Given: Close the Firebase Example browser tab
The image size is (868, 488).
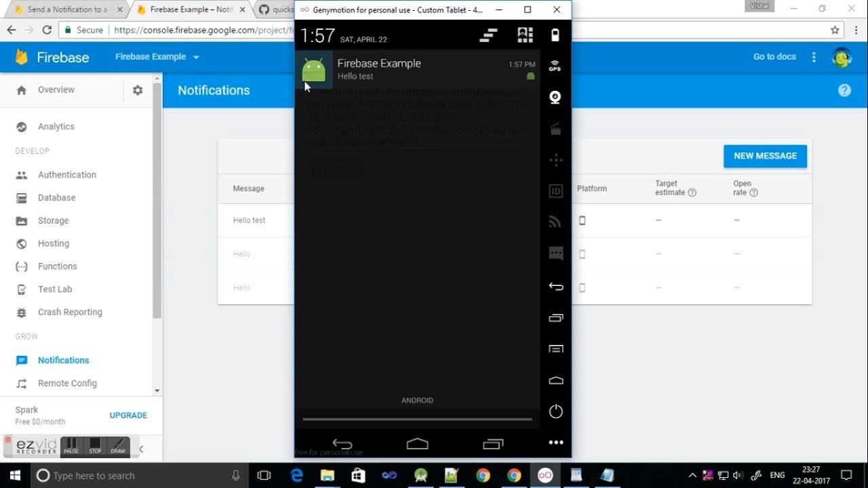Looking at the screenshot, I should point(243,9).
